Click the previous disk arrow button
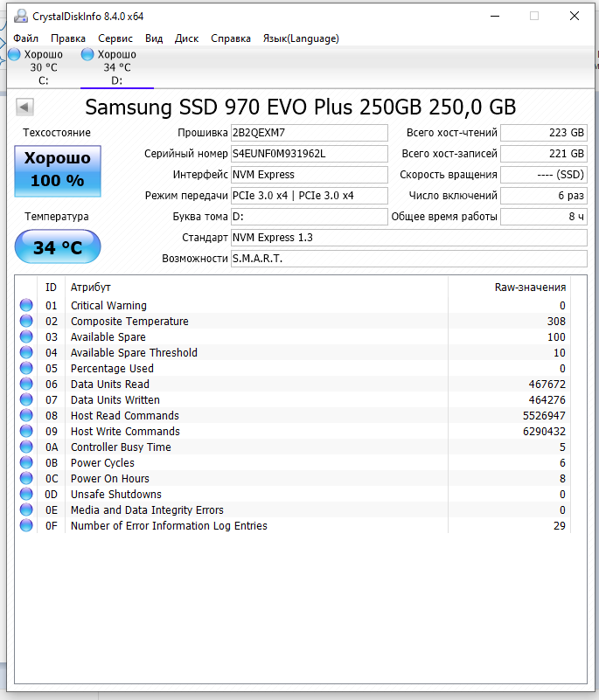599x700 pixels. tap(24, 107)
